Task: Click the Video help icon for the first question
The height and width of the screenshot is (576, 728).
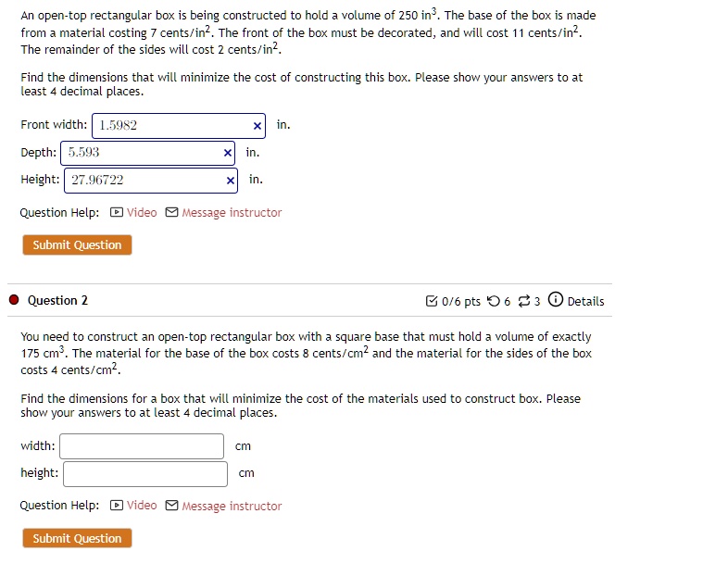Action: click(x=117, y=213)
